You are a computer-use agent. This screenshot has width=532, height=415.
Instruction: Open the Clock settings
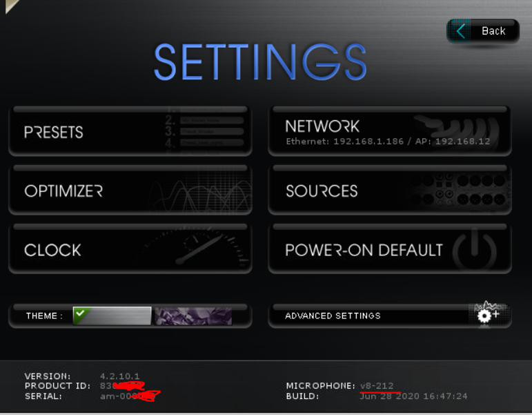[x=130, y=249]
